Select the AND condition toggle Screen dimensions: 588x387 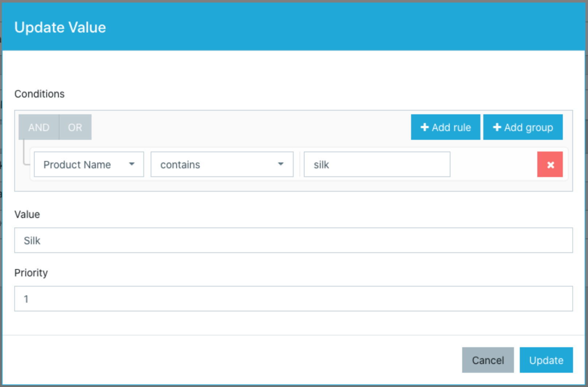click(x=39, y=127)
